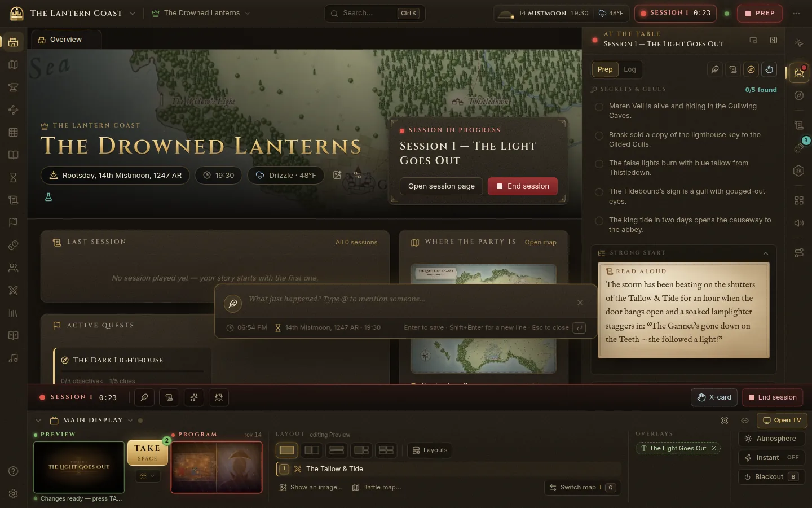The image size is (812, 508).
Task: Choose the single-pane layout option
Action: pos(287,450)
